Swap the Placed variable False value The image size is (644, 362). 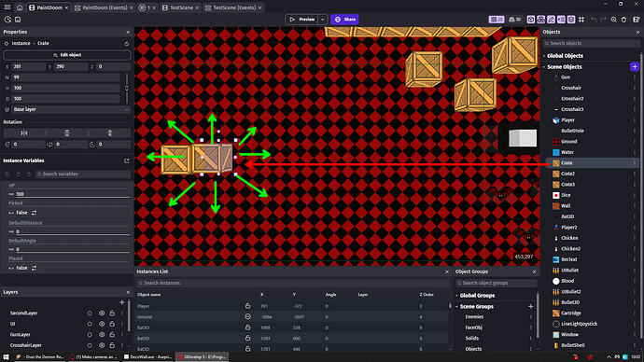click(35, 268)
